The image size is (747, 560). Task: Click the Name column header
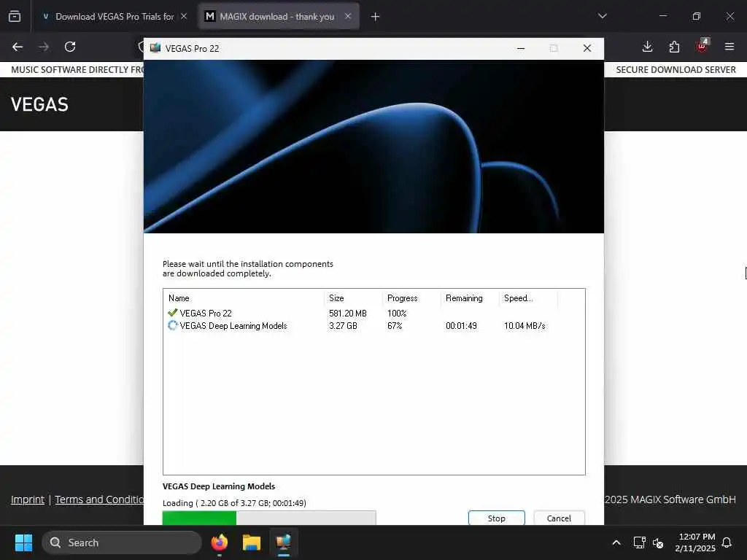tap(244, 298)
